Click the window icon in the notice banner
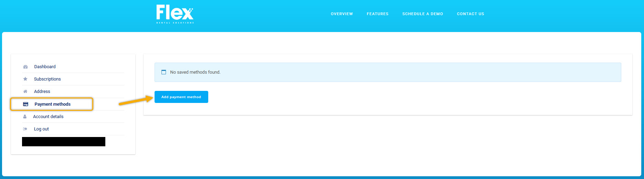The height and width of the screenshot is (179, 644). (x=164, y=72)
